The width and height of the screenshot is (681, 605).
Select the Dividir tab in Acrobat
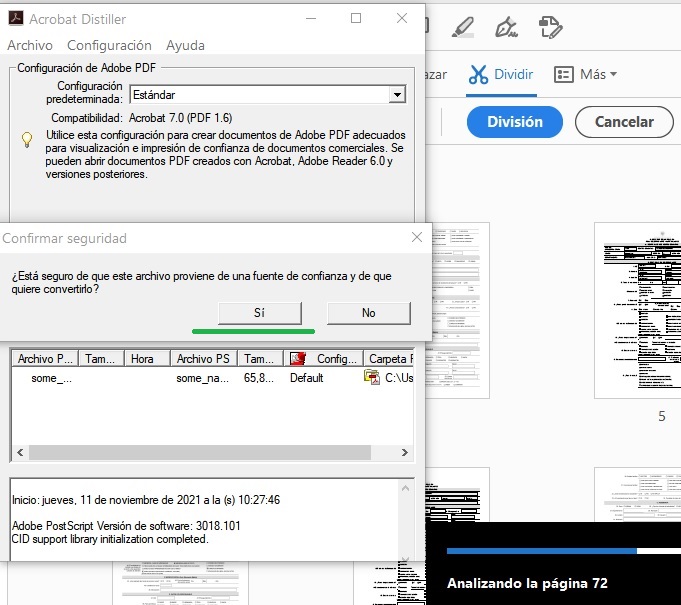tap(501, 74)
